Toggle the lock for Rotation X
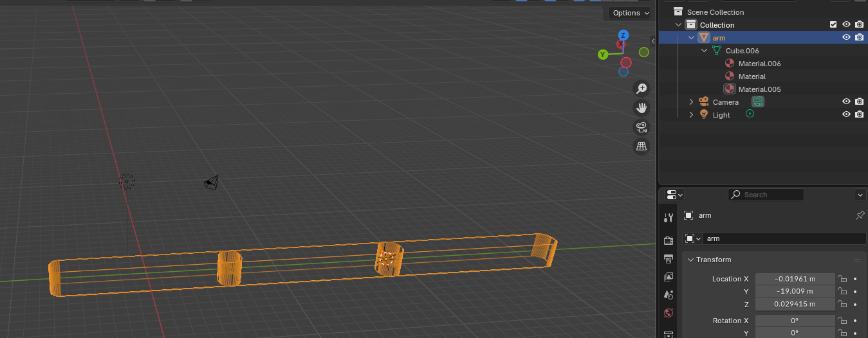Image resolution: width=868 pixels, height=338 pixels. click(x=842, y=321)
